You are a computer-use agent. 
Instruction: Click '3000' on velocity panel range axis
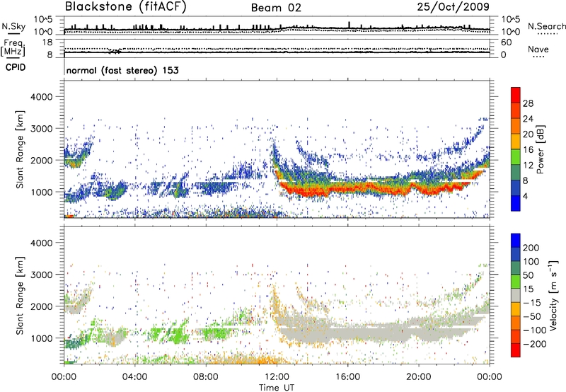click(42, 275)
